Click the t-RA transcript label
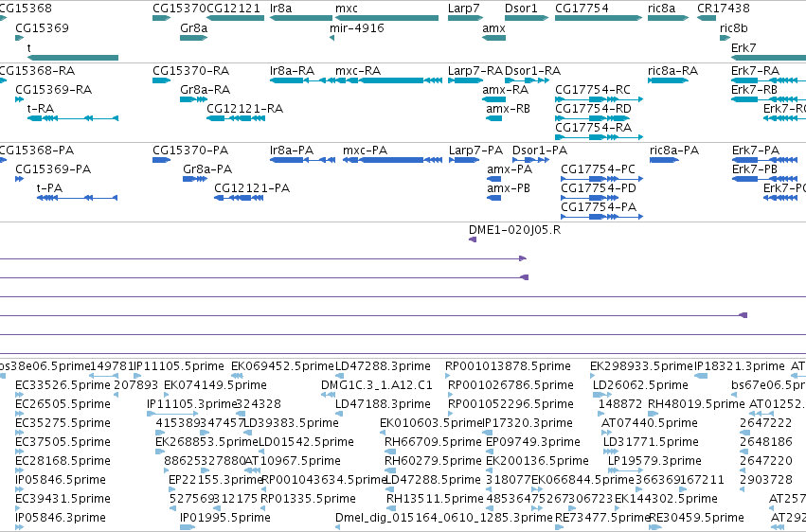This screenshot has height=532, width=806. (41, 108)
